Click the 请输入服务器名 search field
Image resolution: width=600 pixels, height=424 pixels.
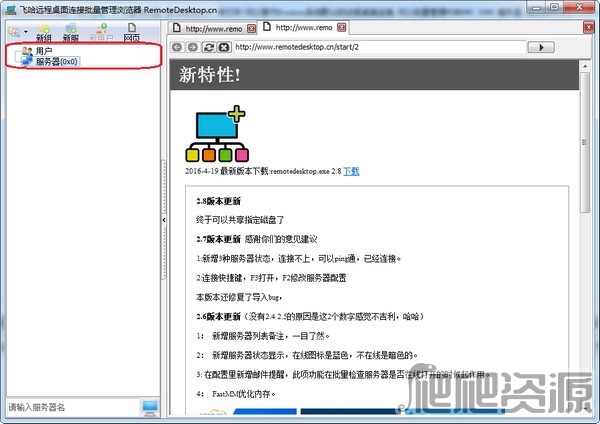(x=73, y=407)
